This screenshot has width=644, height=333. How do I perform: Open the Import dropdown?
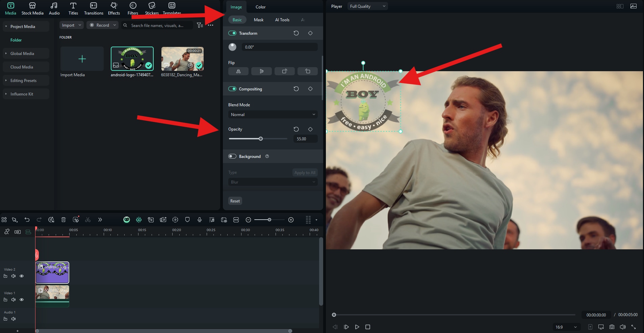pos(71,25)
